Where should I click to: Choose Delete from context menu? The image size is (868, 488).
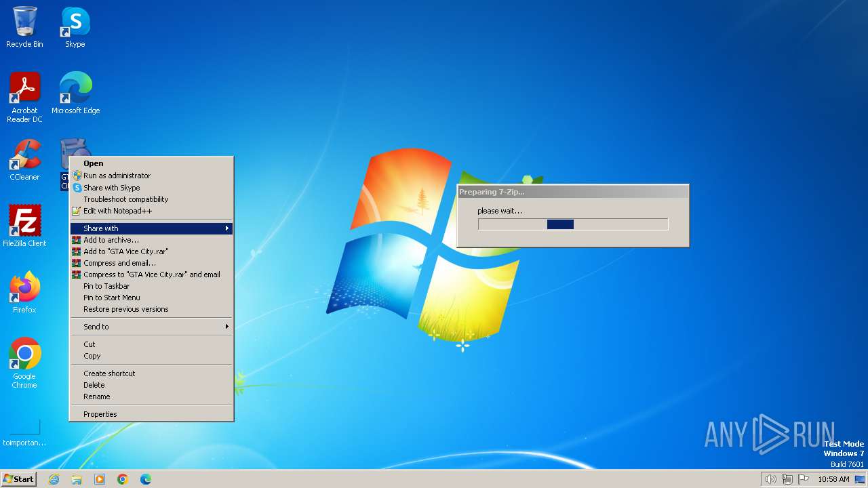(152, 385)
